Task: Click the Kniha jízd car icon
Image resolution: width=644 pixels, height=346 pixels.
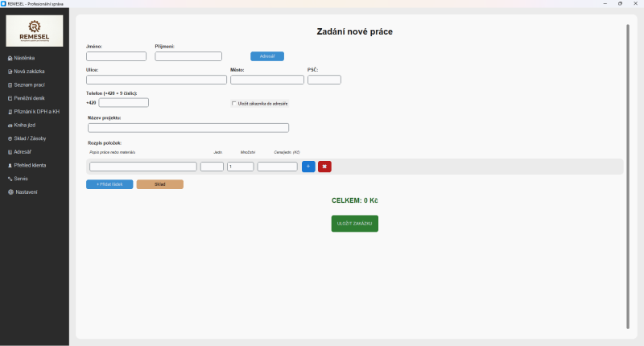Action: (x=10, y=125)
